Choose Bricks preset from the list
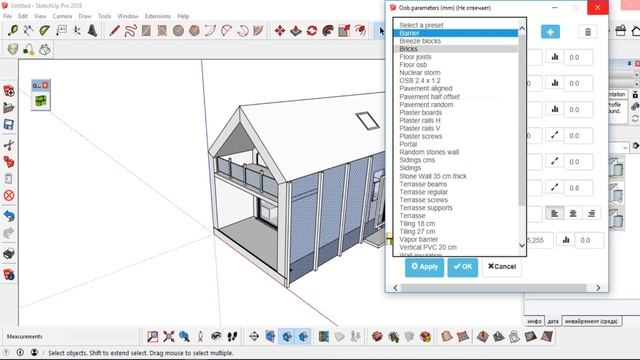The height and width of the screenshot is (360, 640). point(456,49)
